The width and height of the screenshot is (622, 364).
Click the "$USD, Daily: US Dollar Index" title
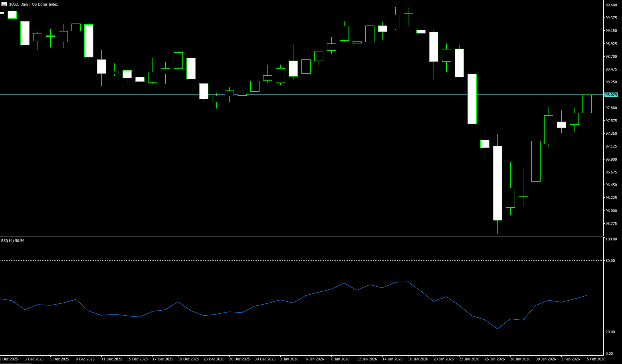(34, 4)
